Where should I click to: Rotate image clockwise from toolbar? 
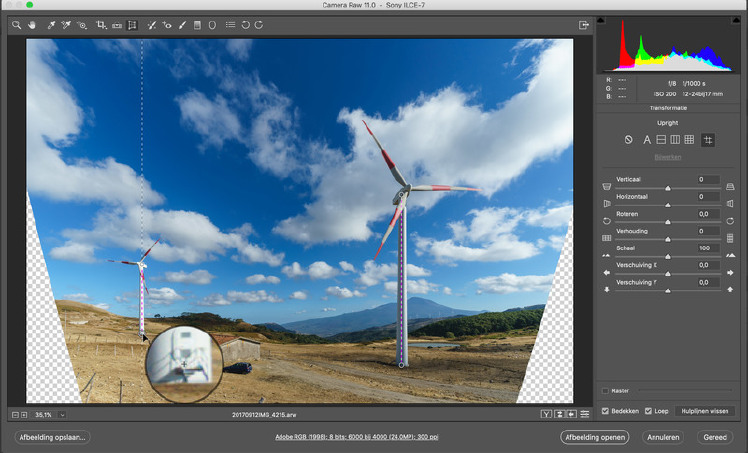[259, 25]
